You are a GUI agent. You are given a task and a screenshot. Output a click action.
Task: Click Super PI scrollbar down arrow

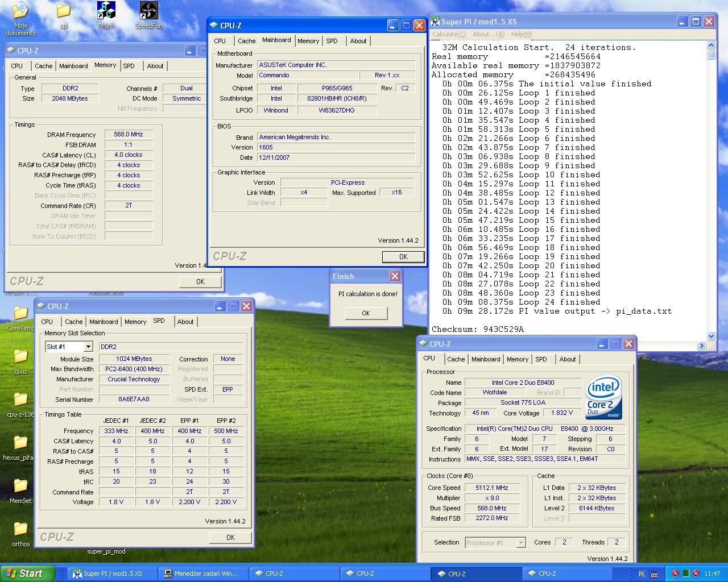pos(711,336)
